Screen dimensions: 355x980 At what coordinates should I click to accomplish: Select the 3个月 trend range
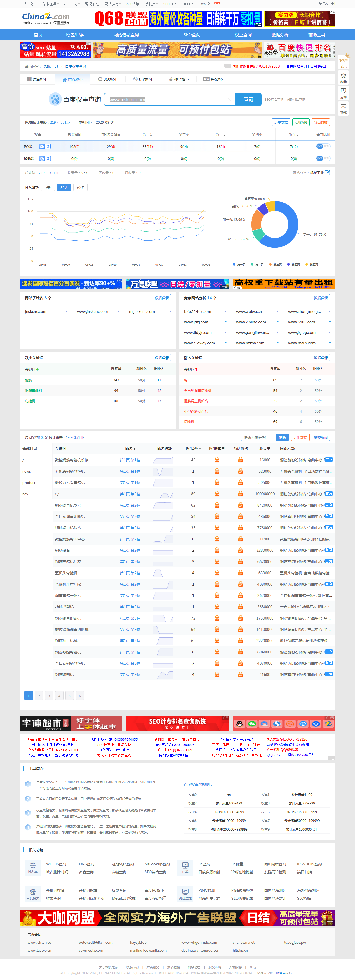click(x=80, y=188)
